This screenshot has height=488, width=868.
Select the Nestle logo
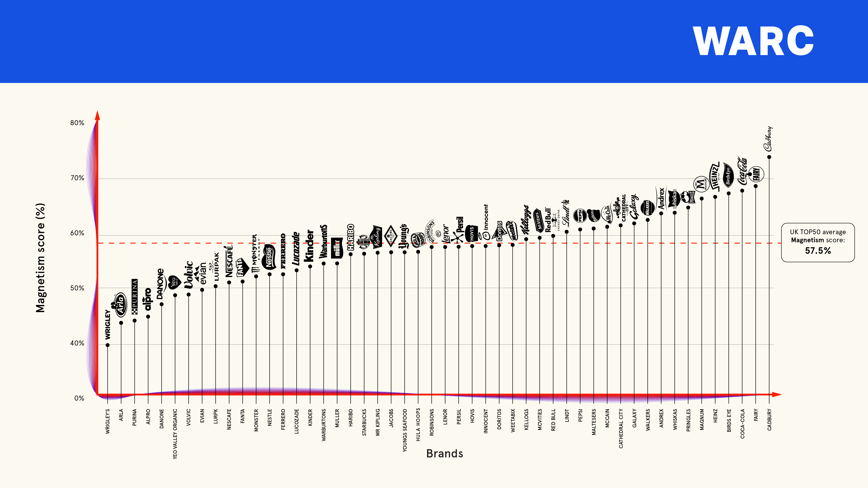tap(269, 257)
